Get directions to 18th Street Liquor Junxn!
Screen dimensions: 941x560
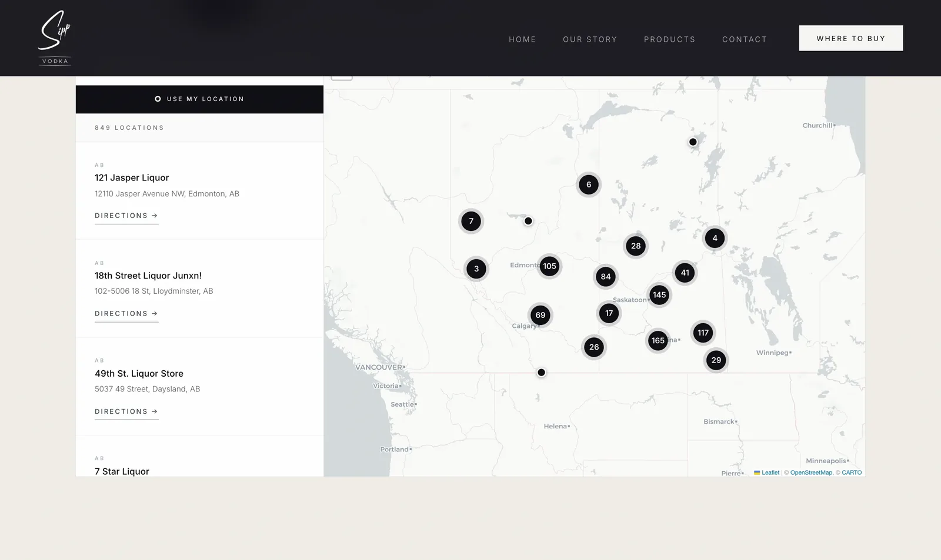coord(126,314)
